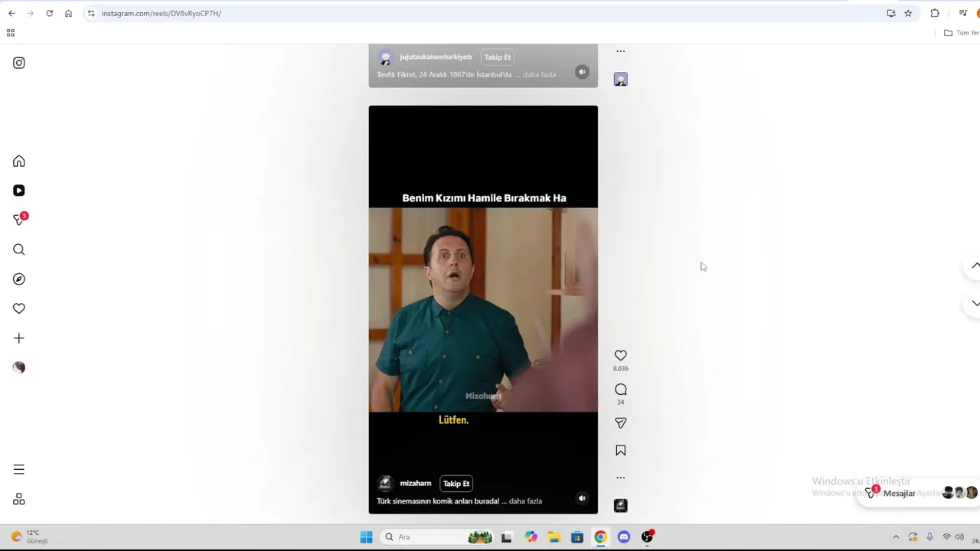Open the Tüm Yer bookmarks folder
Screen dimensions: 980x551
pyautogui.click(x=962, y=33)
